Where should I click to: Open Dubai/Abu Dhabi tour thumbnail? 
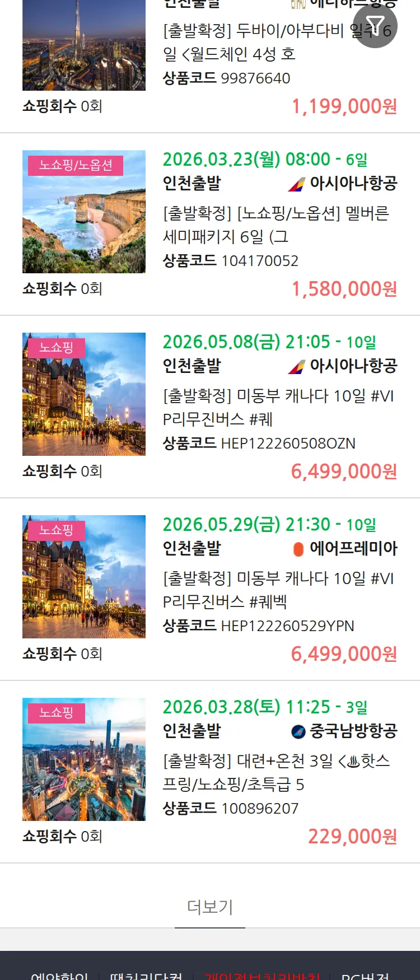pyautogui.click(x=84, y=45)
